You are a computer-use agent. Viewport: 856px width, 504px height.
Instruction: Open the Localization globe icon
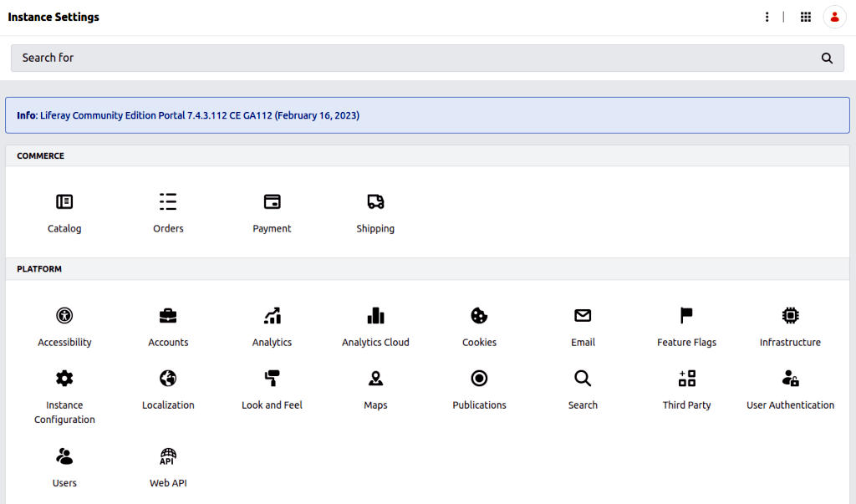(x=168, y=378)
